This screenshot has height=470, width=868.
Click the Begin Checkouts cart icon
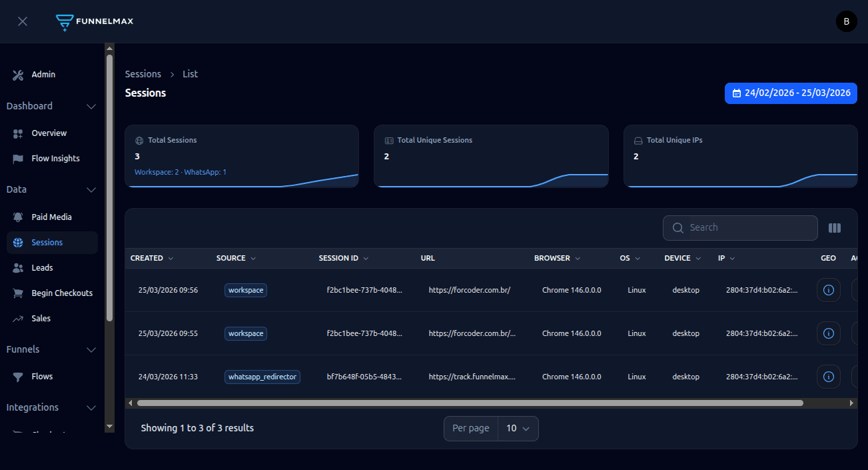(17, 293)
